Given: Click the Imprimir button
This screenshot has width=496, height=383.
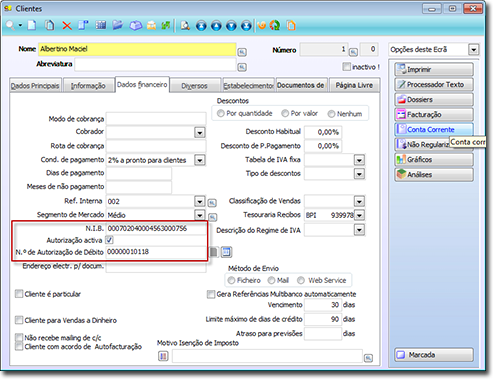Looking at the screenshot, I should [434, 69].
